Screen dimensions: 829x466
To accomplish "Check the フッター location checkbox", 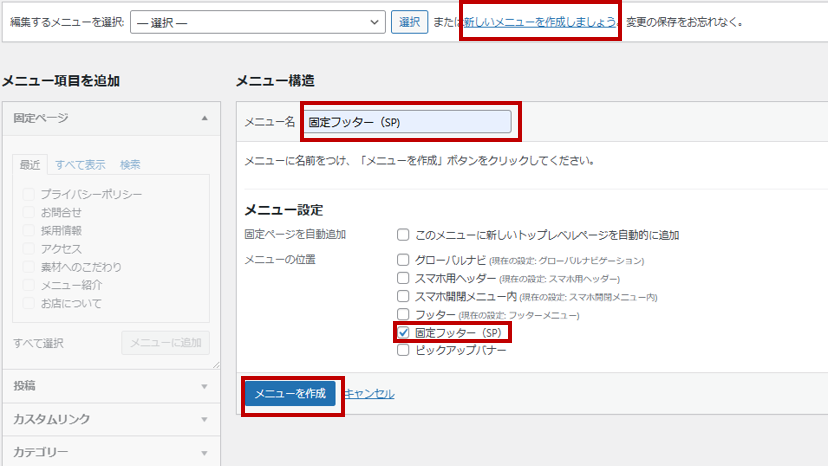I will coord(403,314).
